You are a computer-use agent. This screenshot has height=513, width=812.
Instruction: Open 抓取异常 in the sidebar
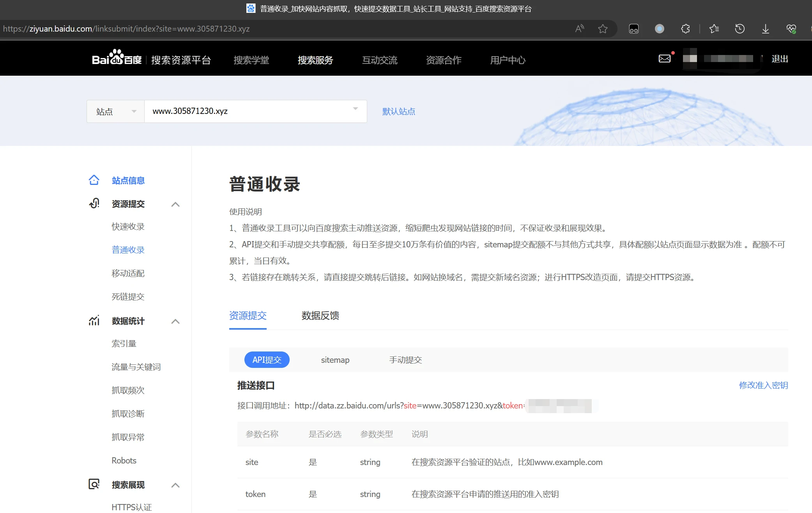pyautogui.click(x=128, y=437)
